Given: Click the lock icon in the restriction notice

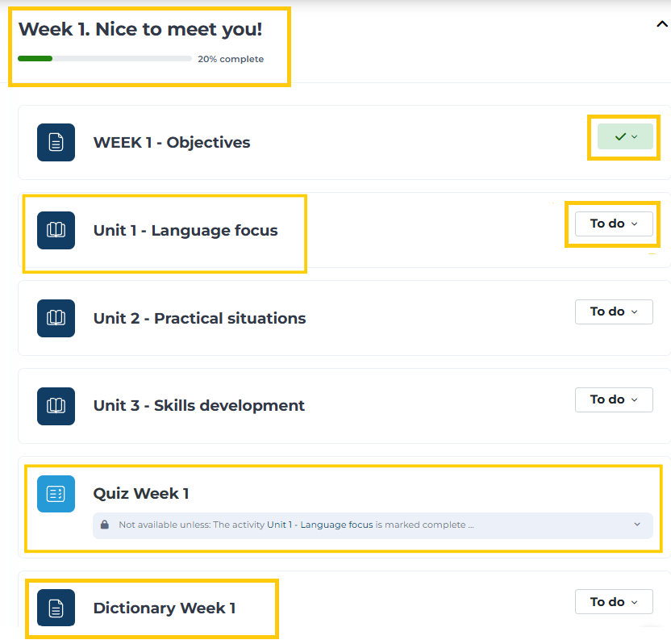Looking at the screenshot, I should (x=104, y=525).
